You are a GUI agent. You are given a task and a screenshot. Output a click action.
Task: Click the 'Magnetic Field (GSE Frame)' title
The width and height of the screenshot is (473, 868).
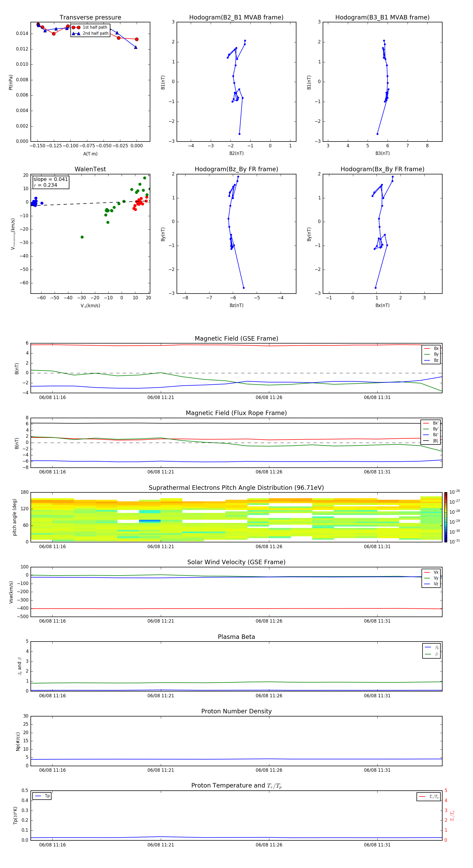236,339
